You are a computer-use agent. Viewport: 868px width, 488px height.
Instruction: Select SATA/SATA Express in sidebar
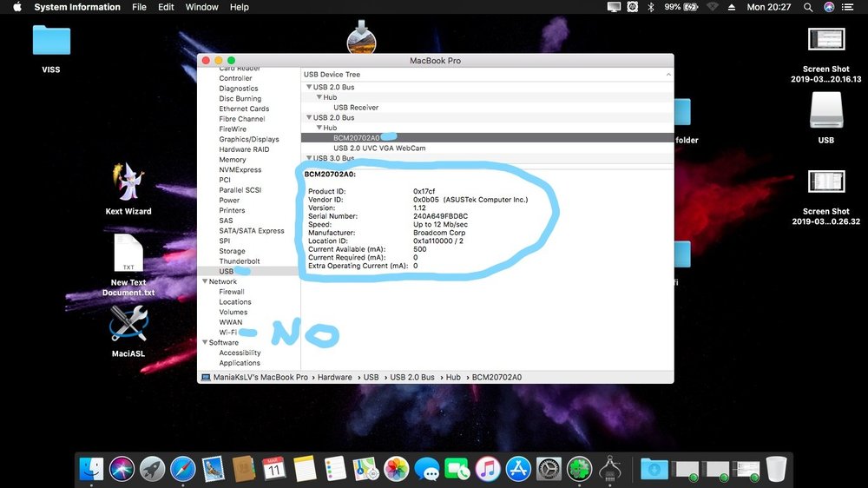(252, 230)
